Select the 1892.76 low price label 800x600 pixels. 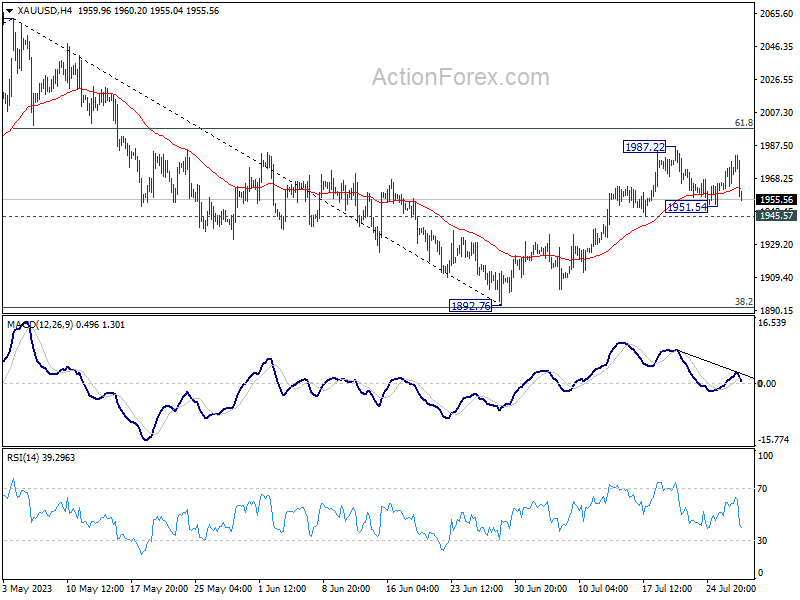click(470, 306)
